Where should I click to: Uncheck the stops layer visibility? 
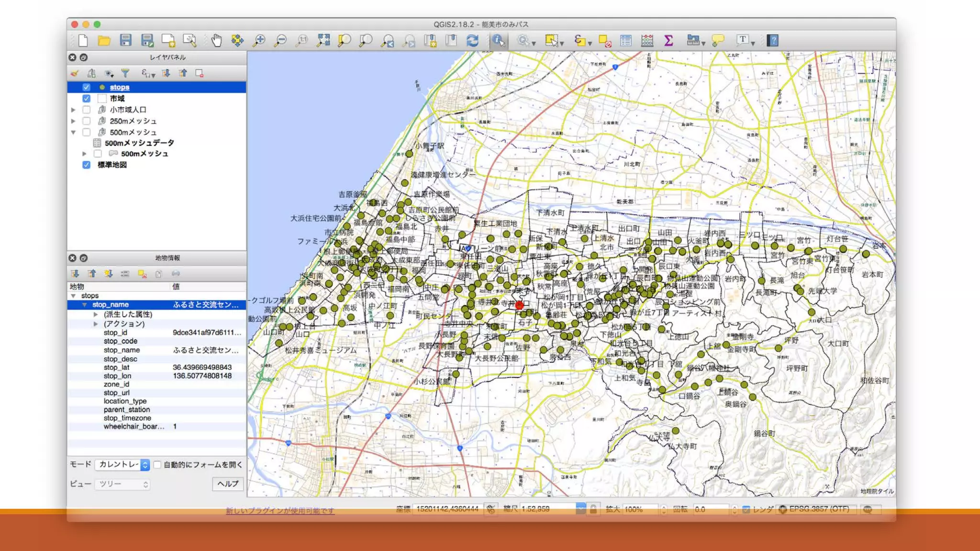tap(87, 87)
